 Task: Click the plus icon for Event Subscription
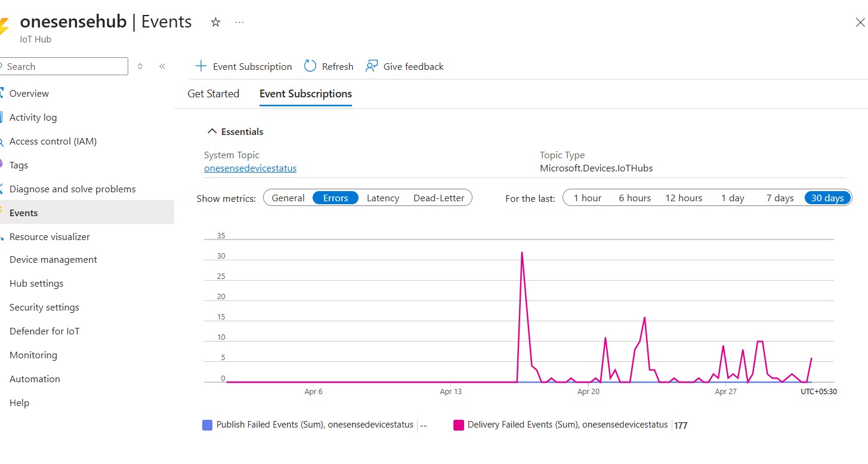click(200, 66)
